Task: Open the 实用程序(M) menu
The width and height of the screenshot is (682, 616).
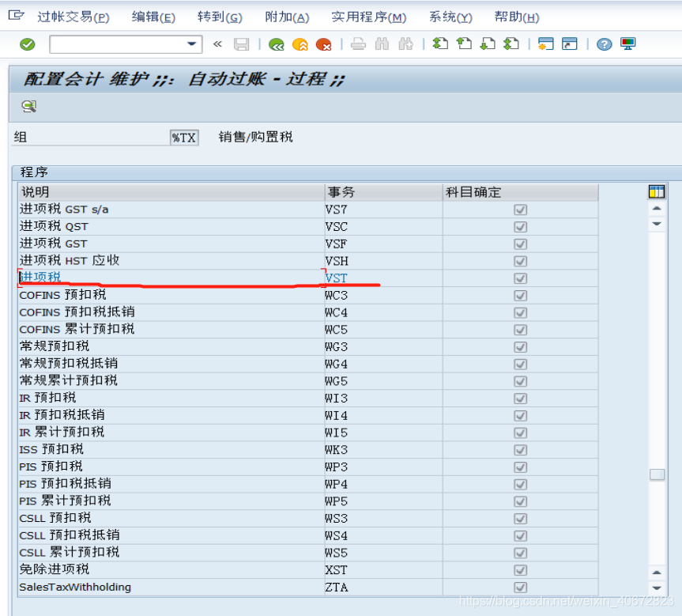Action: coord(369,17)
